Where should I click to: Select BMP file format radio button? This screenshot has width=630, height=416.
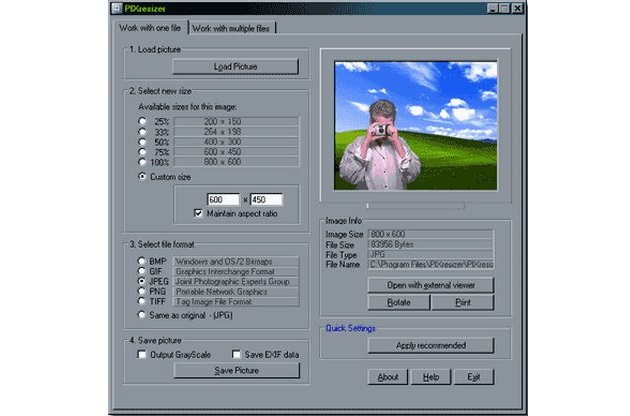point(141,261)
